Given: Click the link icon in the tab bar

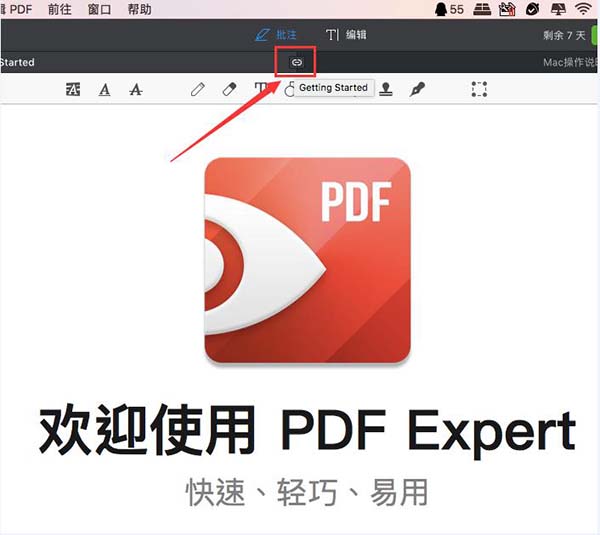Looking at the screenshot, I should pyautogui.click(x=297, y=62).
